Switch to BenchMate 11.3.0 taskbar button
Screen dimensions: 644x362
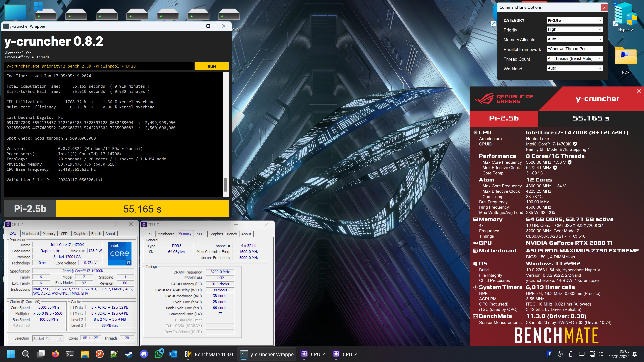coord(208,354)
